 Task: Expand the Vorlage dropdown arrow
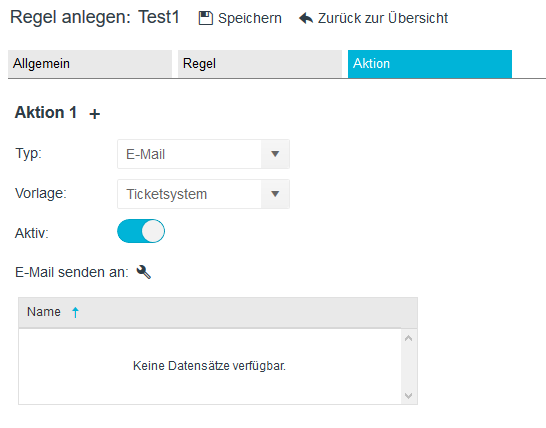275,194
